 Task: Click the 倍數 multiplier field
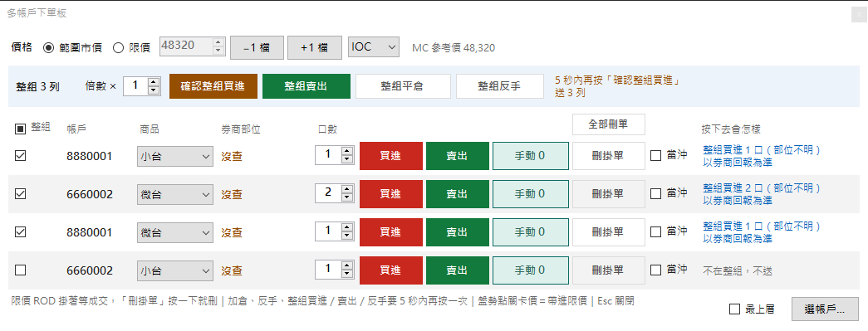135,85
